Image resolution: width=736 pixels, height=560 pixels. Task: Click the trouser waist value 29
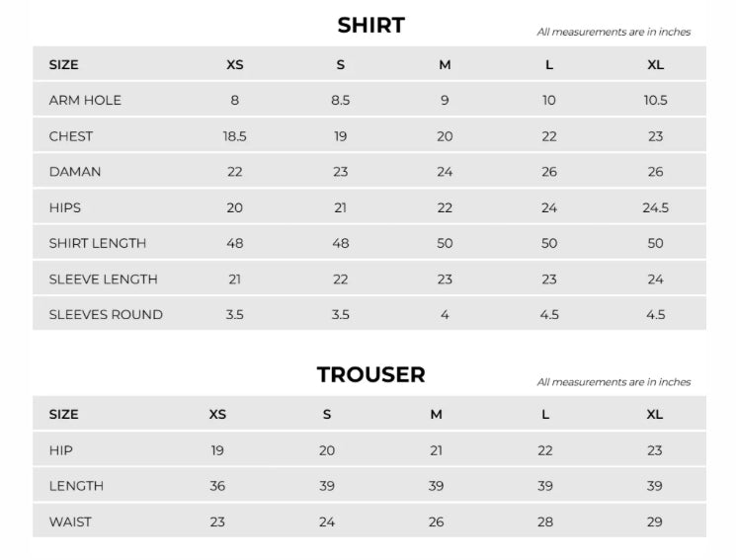click(654, 521)
